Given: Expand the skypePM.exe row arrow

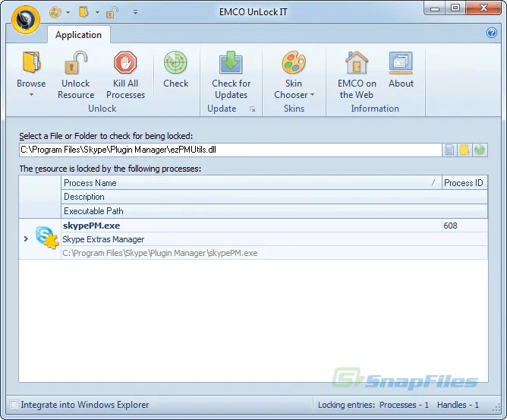Looking at the screenshot, I should pos(26,239).
